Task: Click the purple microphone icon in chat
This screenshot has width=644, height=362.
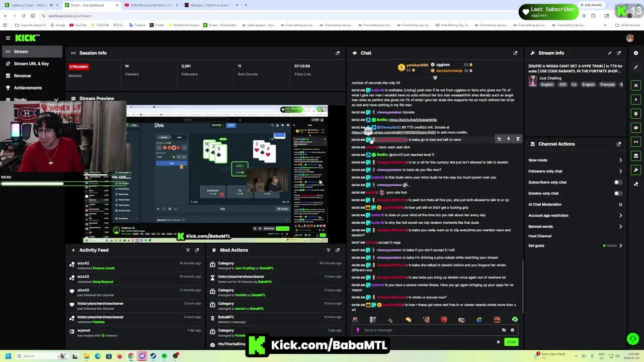Action: (x=358, y=330)
